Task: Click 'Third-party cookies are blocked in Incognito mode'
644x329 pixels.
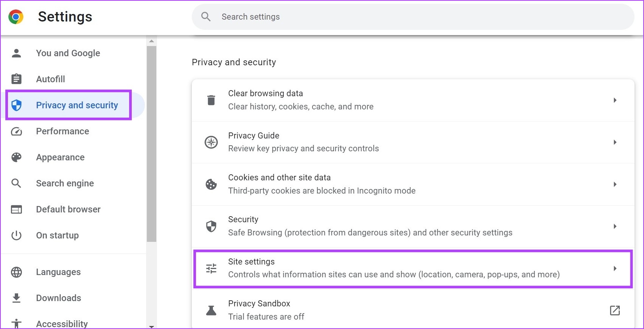Action: coord(322,191)
